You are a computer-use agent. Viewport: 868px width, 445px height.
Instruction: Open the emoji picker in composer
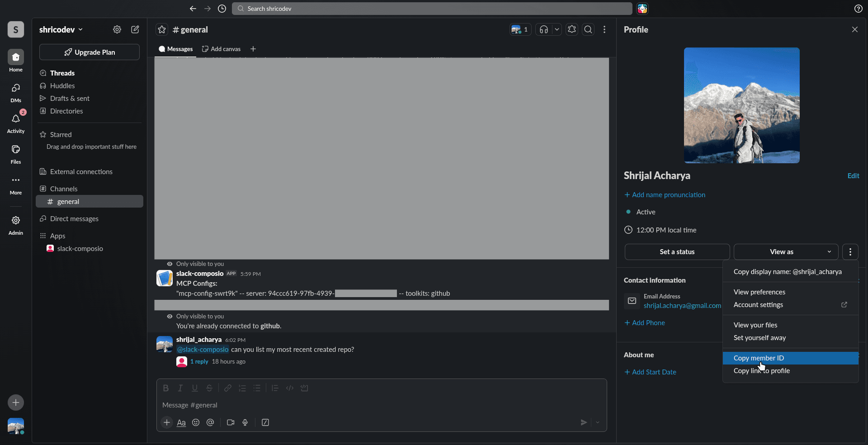(x=196, y=422)
